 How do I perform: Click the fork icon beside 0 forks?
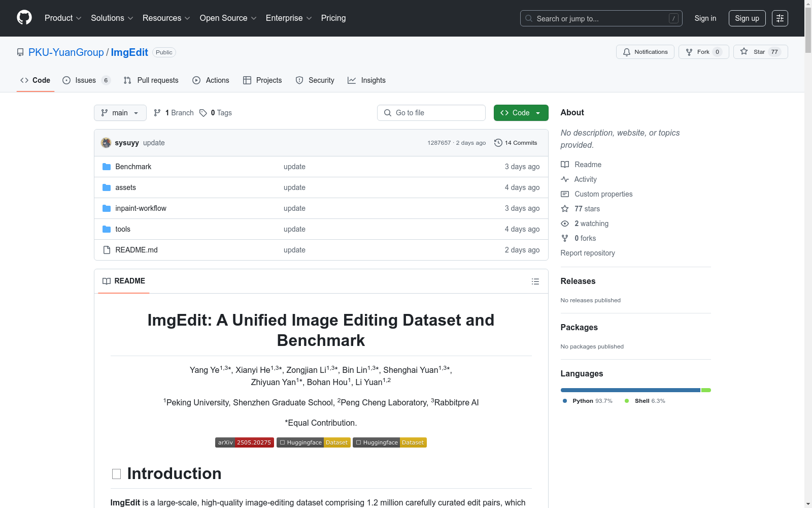pos(565,238)
